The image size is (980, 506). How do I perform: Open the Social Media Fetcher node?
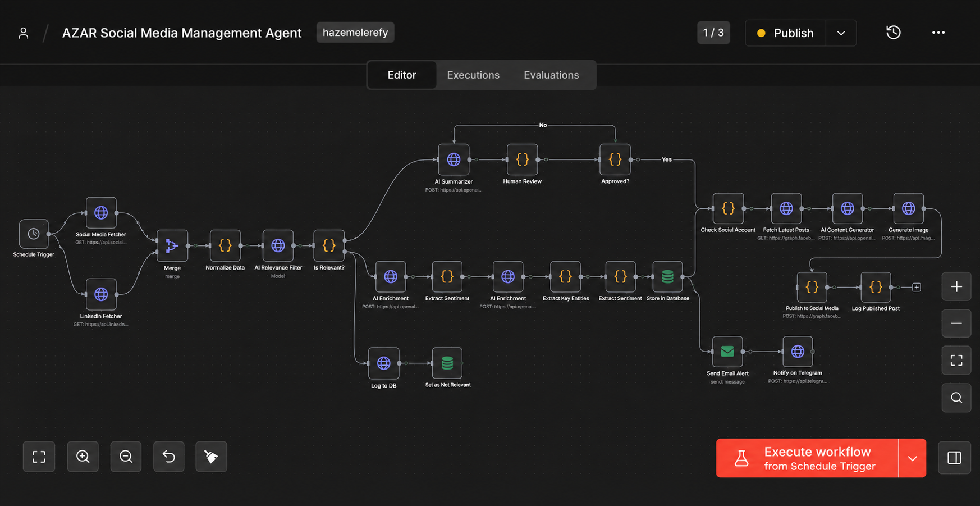point(101,212)
